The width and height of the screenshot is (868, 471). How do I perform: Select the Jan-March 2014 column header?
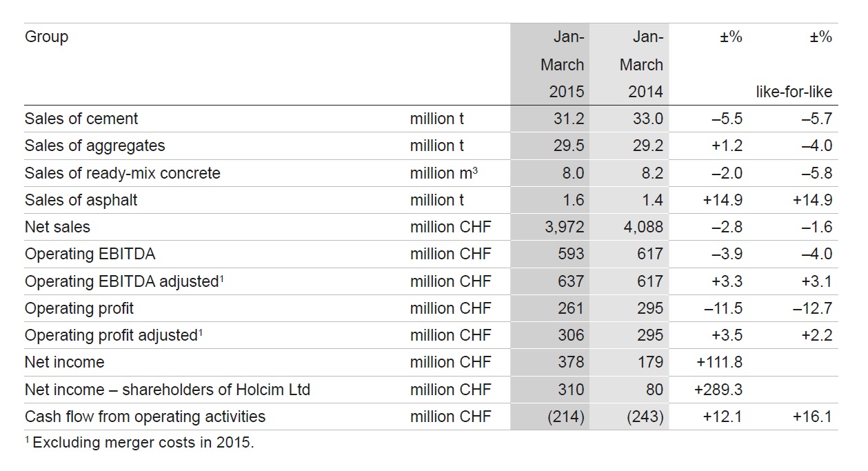tap(641, 64)
